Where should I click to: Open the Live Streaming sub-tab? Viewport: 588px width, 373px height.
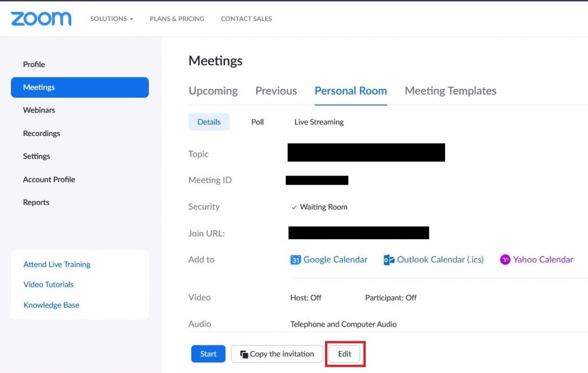click(319, 122)
